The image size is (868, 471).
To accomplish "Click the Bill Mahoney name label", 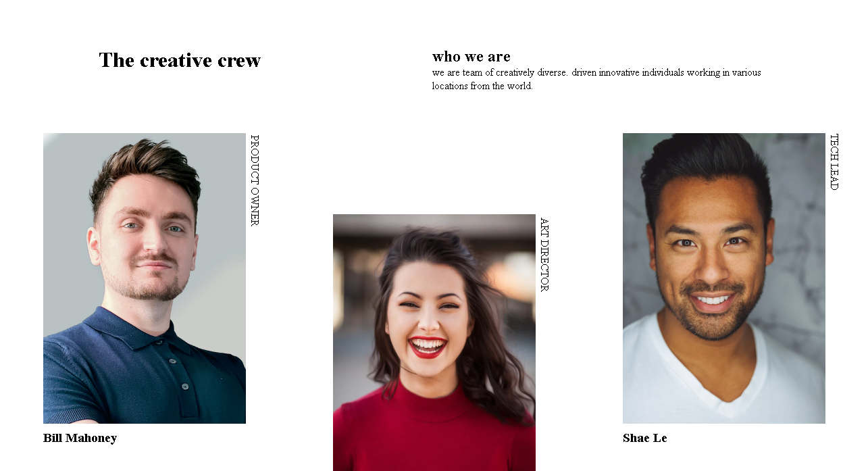I will 80,438.
